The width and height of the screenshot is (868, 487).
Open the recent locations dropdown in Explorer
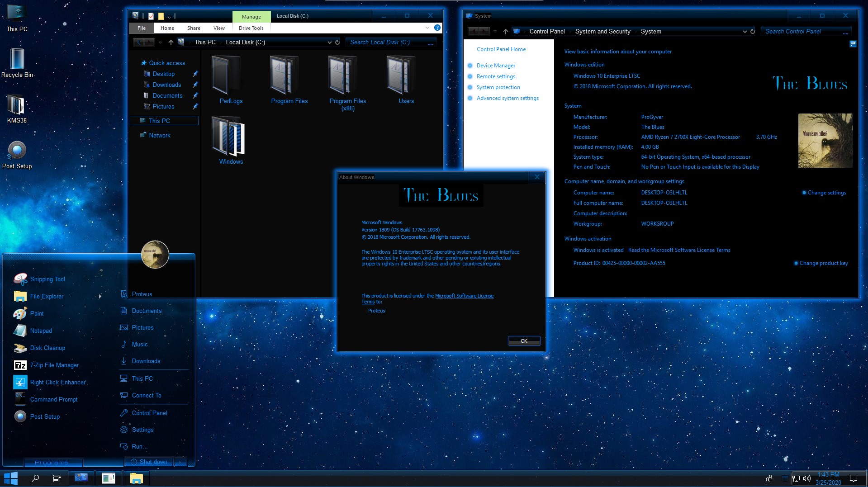click(160, 42)
